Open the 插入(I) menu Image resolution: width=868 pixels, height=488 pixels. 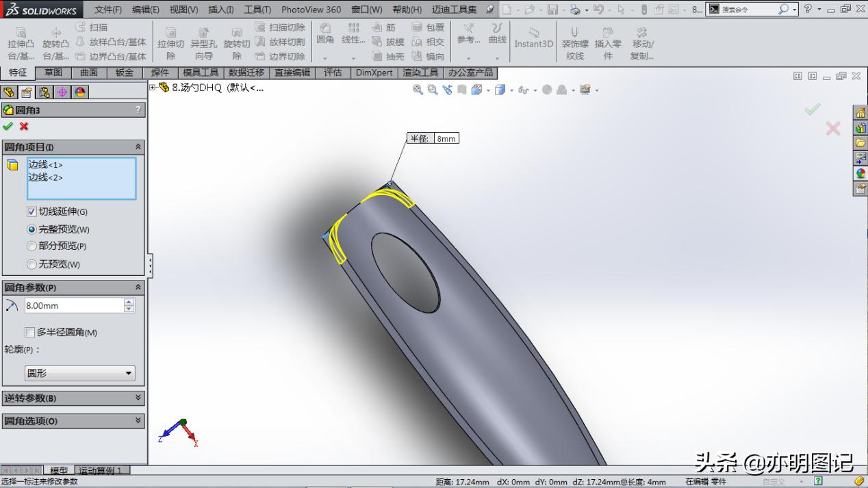point(222,10)
